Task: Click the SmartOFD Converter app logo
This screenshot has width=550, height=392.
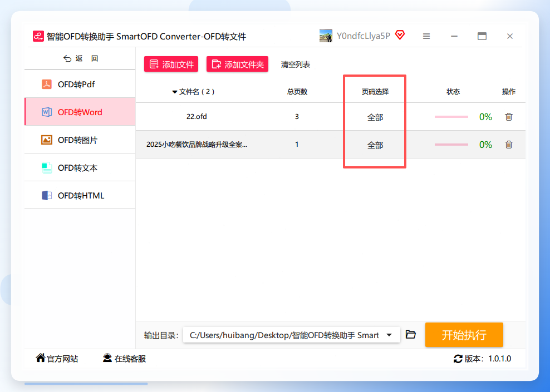Action: pos(38,36)
